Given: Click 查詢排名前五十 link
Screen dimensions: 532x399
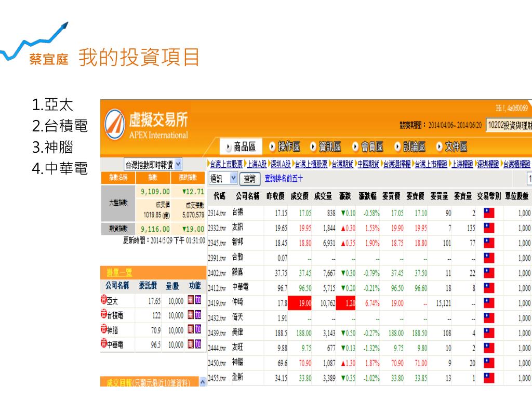Looking at the screenshot, I should pyautogui.click(x=284, y=179).
